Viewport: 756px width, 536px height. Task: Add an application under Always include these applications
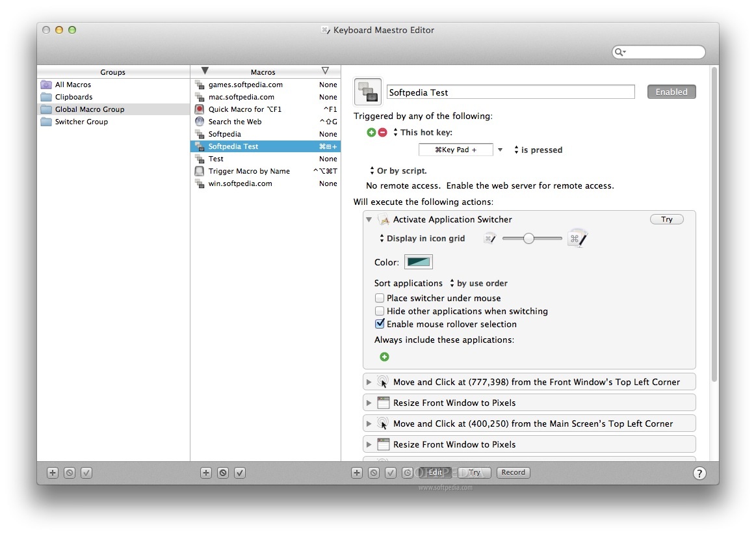tap(384, 356)
